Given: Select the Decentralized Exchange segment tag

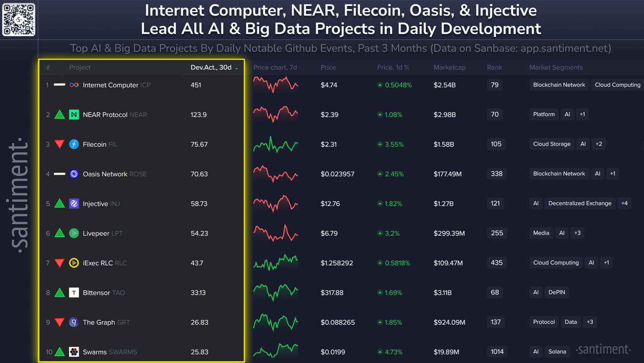Looking at the screenshot, I should 580,203.
